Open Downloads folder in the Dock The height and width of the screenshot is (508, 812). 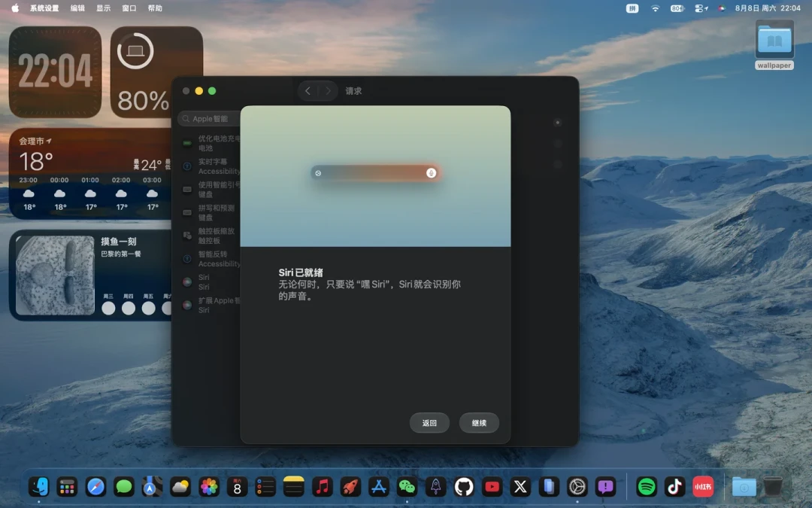744,487
